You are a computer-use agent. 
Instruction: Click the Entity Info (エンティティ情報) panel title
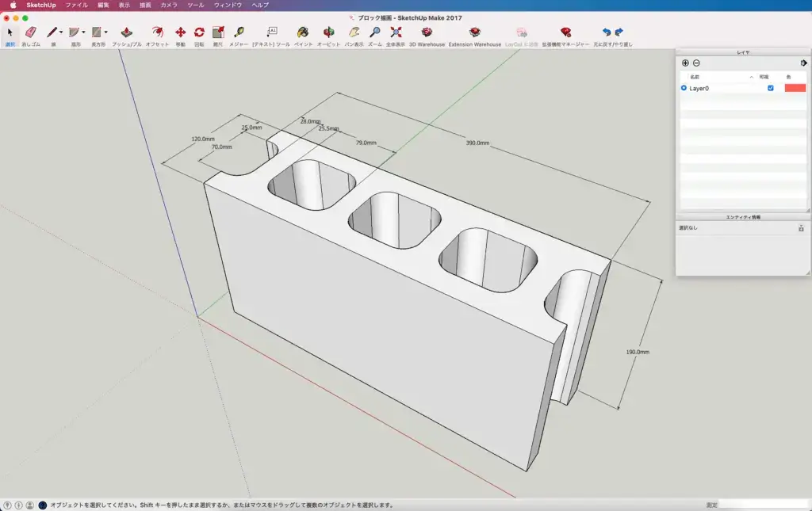pos(743,217)
